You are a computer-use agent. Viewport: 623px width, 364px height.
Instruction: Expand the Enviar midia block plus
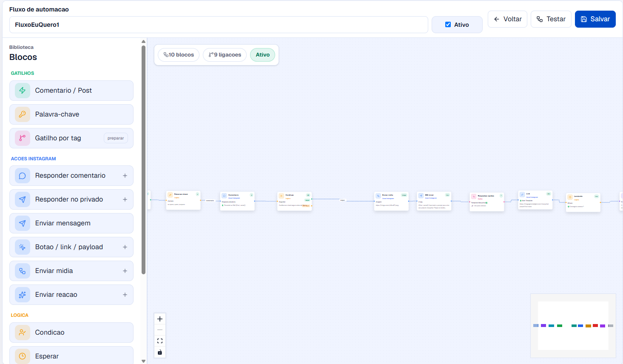[125, 271]
